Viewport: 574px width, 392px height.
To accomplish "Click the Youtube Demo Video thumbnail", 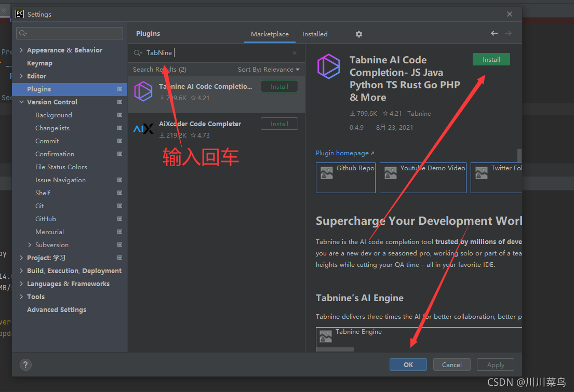I will tap(423, 178).
